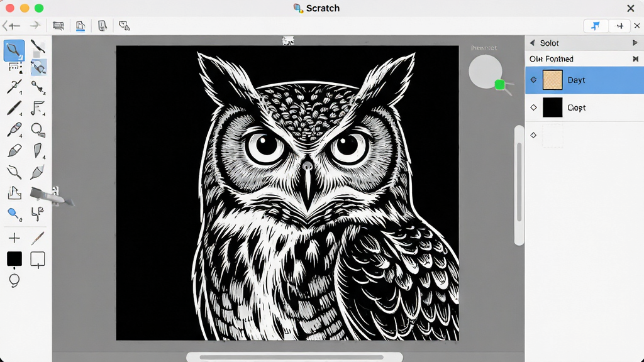644x362 pixels.
Task: Select the wide smudge brush overlapping the canvas edge
Action: (52, 196)
